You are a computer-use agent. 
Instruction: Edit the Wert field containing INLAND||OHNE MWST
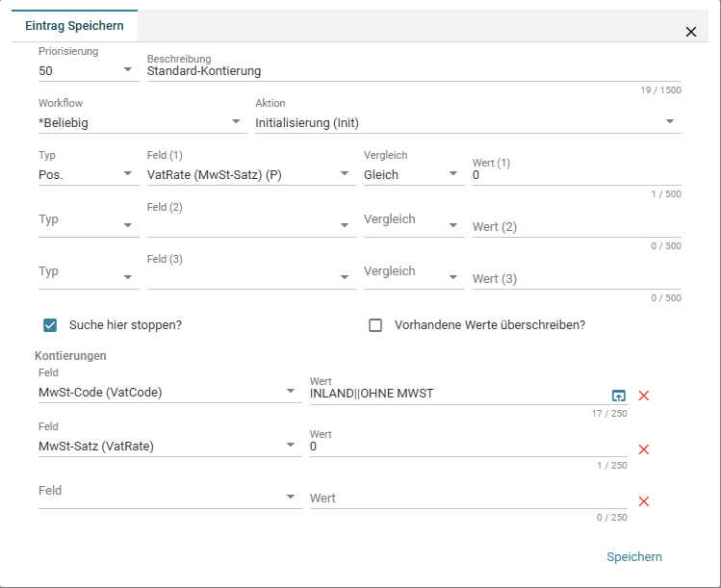coord(459,394)
